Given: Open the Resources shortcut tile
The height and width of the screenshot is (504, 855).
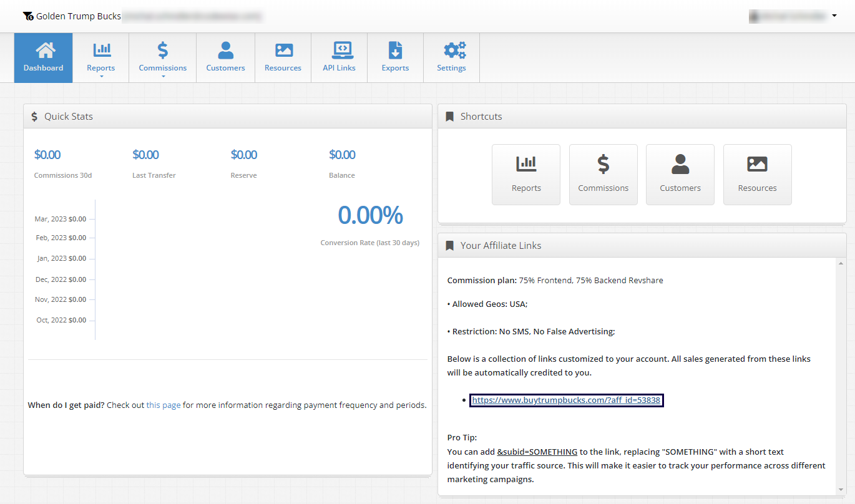Looking at the screenshot, I should click(x=757, y=175).
